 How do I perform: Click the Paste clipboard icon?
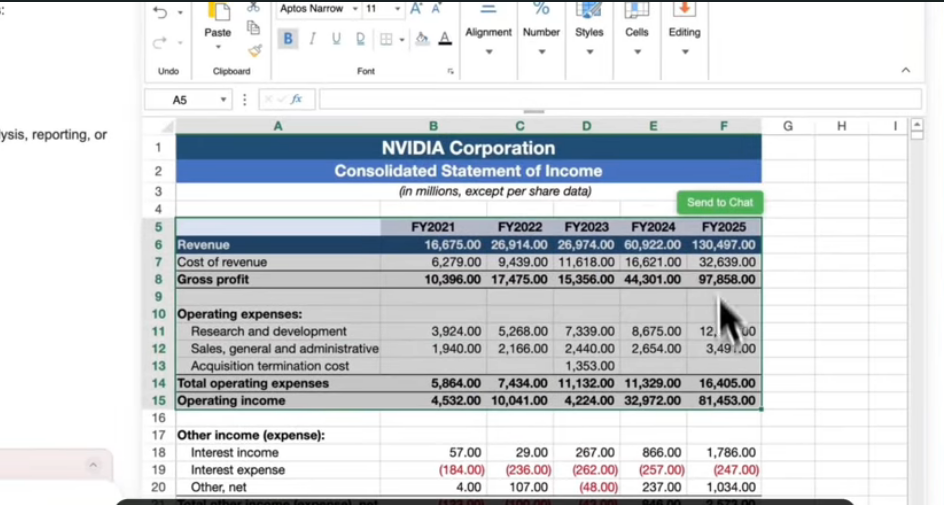[218, 12]
